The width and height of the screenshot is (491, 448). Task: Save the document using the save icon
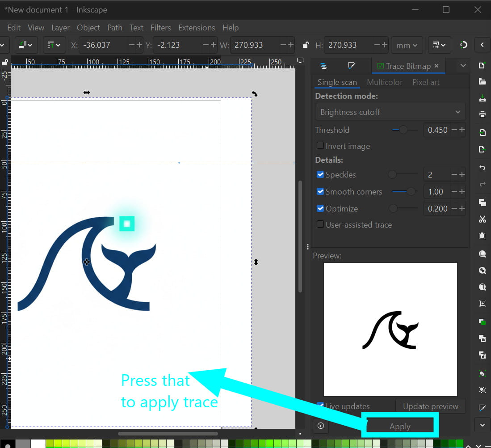pos(482,98)
